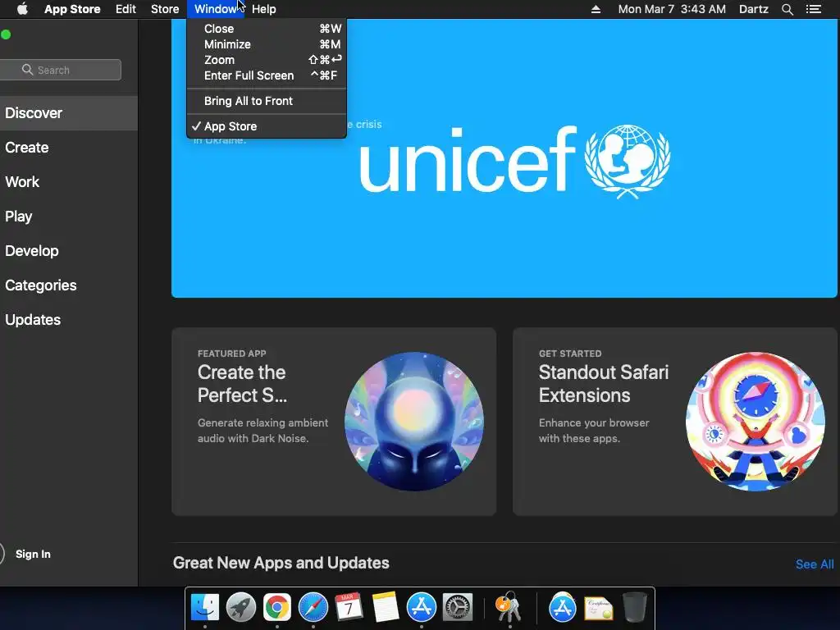
Task: Open Play section in sidebar
Action: point(69,217)
